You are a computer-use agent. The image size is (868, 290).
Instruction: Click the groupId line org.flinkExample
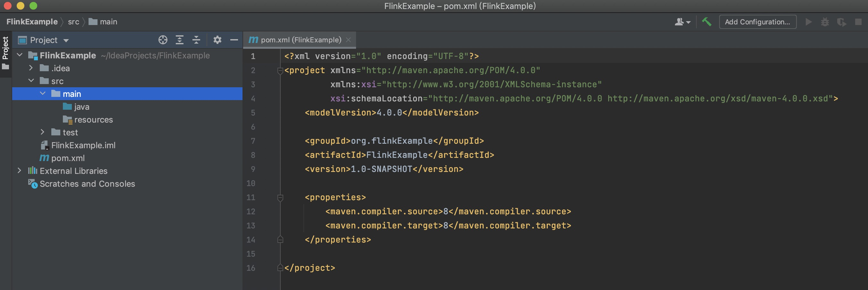[394, 141]
